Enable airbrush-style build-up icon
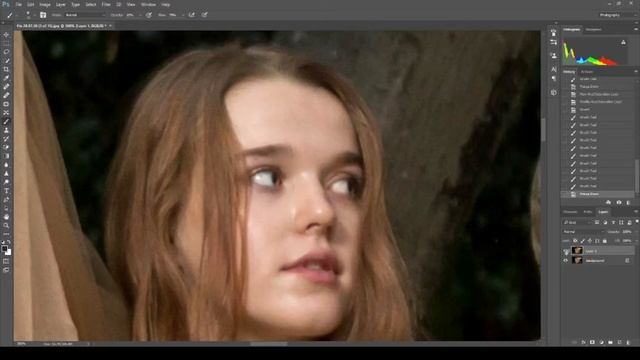 click(x=191, y=15)
